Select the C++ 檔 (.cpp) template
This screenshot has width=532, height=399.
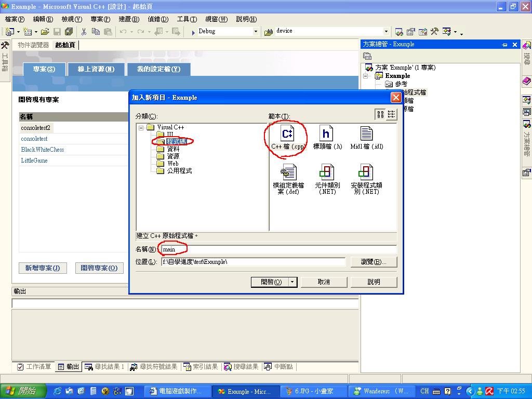click(288, 138)
